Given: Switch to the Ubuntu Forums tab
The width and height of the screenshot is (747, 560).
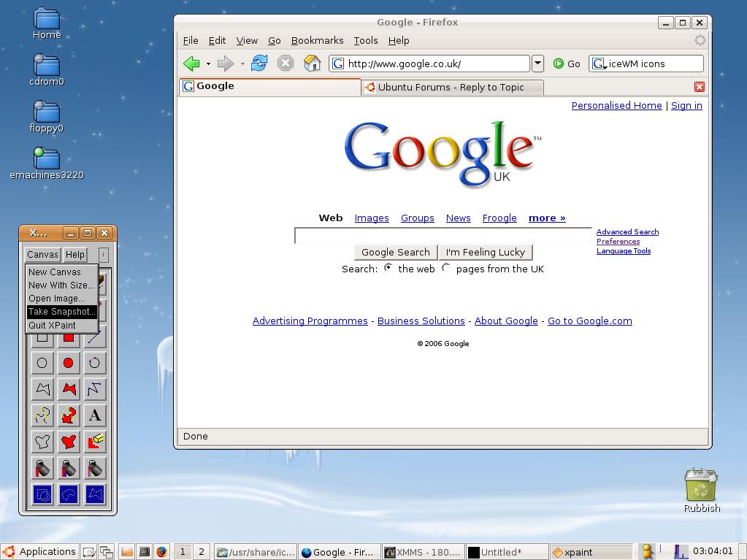Looking at the screenshot, I should (452, 87).
